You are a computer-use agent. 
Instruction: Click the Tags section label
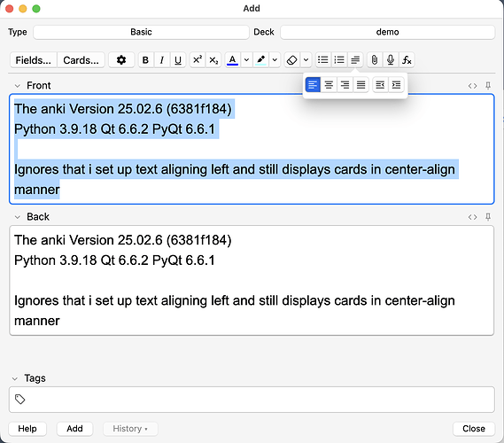[35, 378]
